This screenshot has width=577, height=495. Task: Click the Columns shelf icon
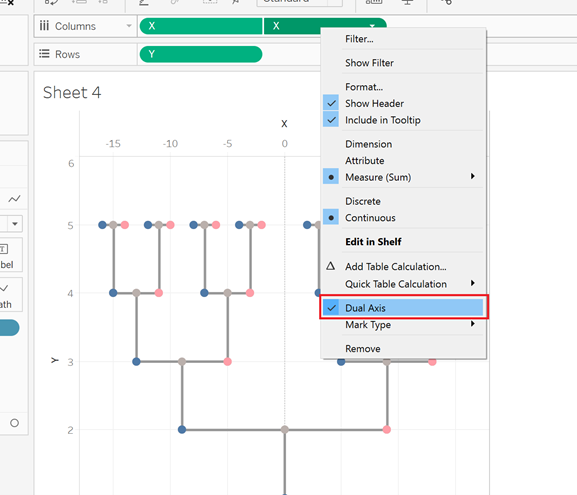point(44,26)
